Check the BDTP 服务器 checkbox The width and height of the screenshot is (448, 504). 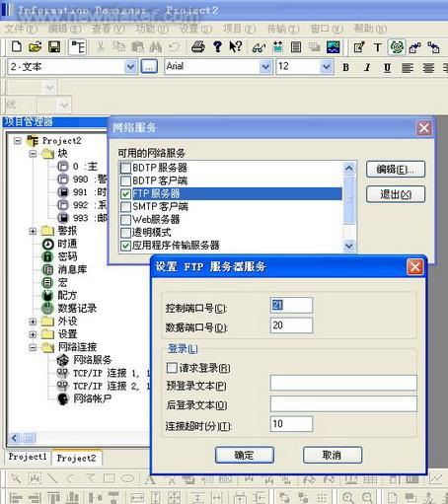(125, 168)
